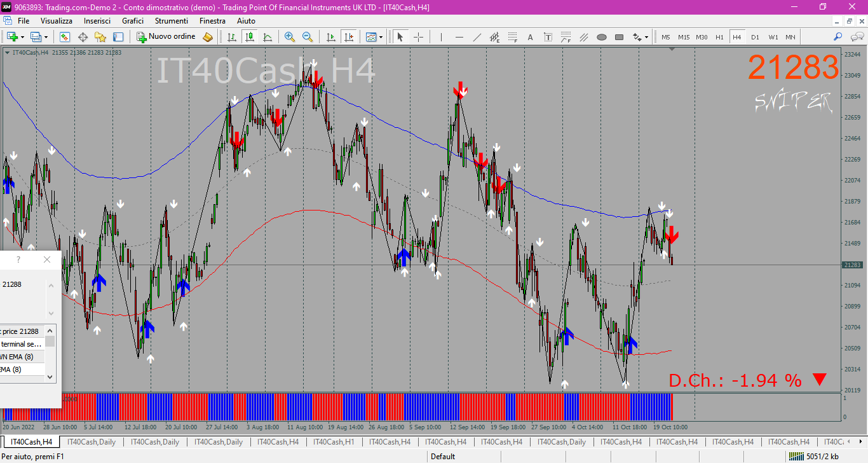Image resolution: width=868 pixels, height=463 pixels.
Task: Open the Visualizza menu
Action: (57, 21)
